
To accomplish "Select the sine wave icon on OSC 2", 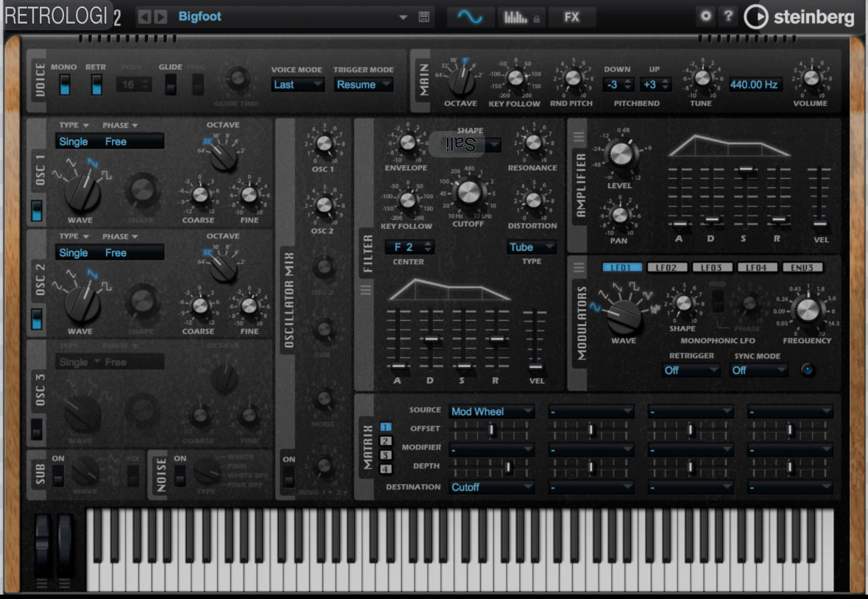I will [57, 286].
